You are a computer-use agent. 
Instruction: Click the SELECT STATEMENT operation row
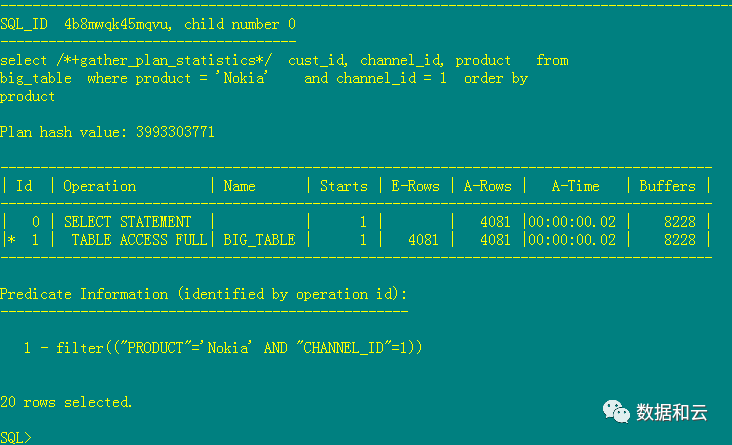[127, 222]
